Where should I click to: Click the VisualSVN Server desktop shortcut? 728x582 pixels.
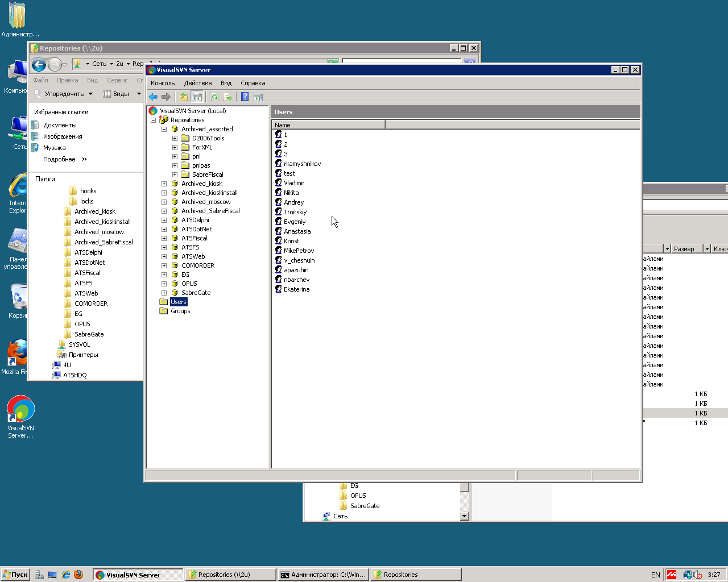(20, 417)
